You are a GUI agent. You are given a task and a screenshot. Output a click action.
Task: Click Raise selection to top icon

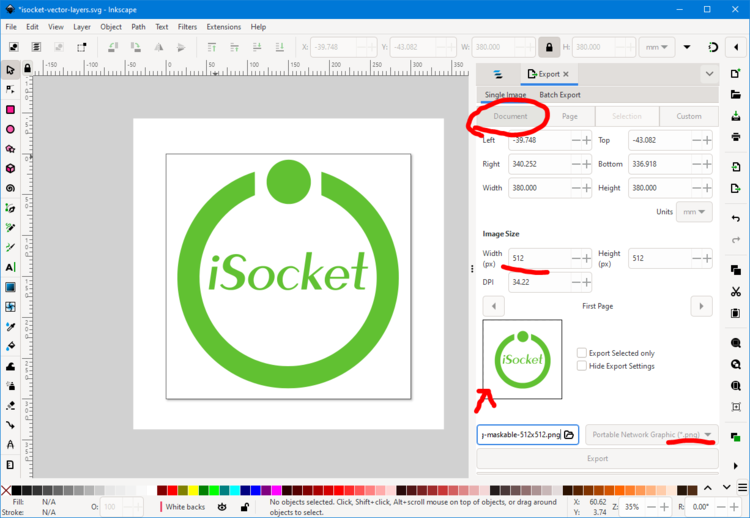pos(211,47)
